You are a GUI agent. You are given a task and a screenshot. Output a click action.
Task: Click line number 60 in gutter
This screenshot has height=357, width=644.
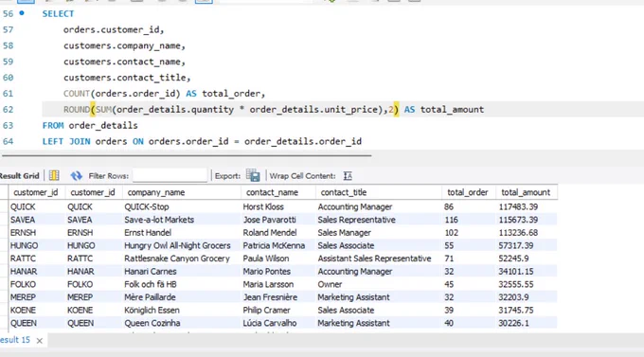coord(8,78)
